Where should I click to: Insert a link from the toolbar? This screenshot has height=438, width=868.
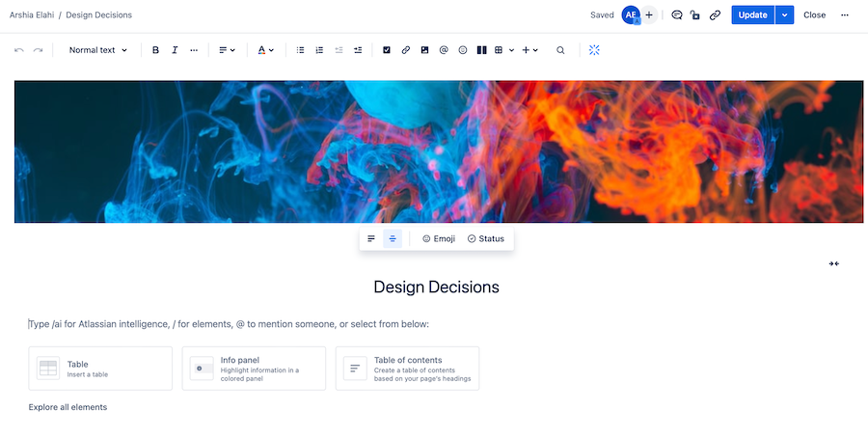tap(406, 50)
